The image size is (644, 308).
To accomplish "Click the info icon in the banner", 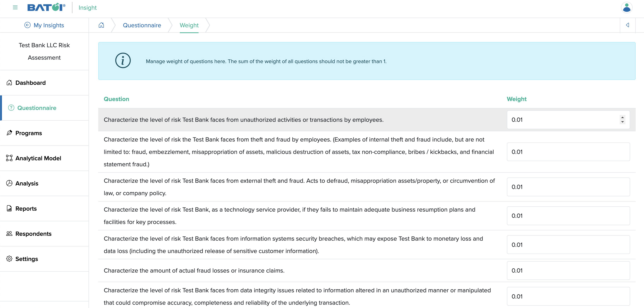I will point(123,60).
